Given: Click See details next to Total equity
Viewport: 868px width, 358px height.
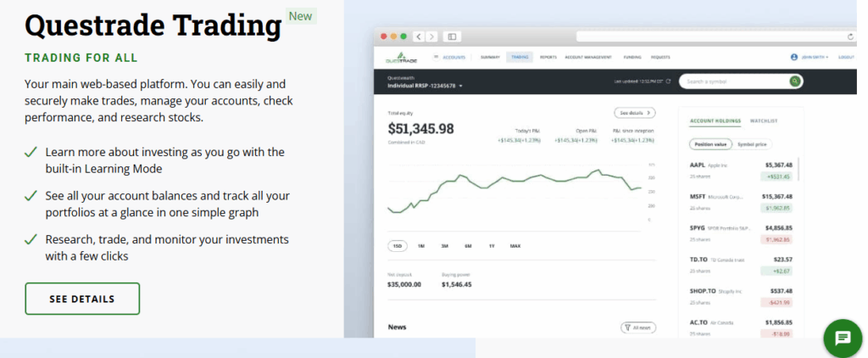Looking at the screenshot, I should click(634, 113).
